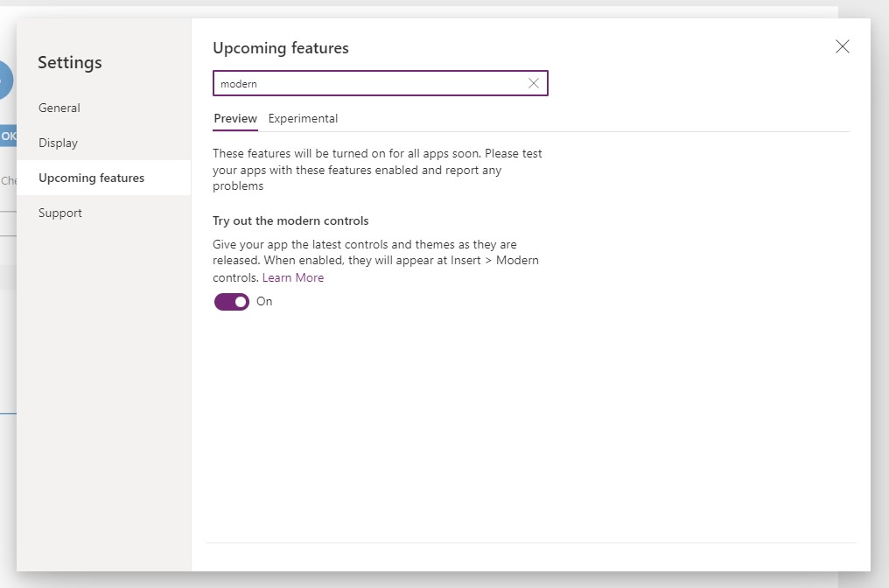
Task: Click the close X icon of the dialog
Action: [842, 46]
